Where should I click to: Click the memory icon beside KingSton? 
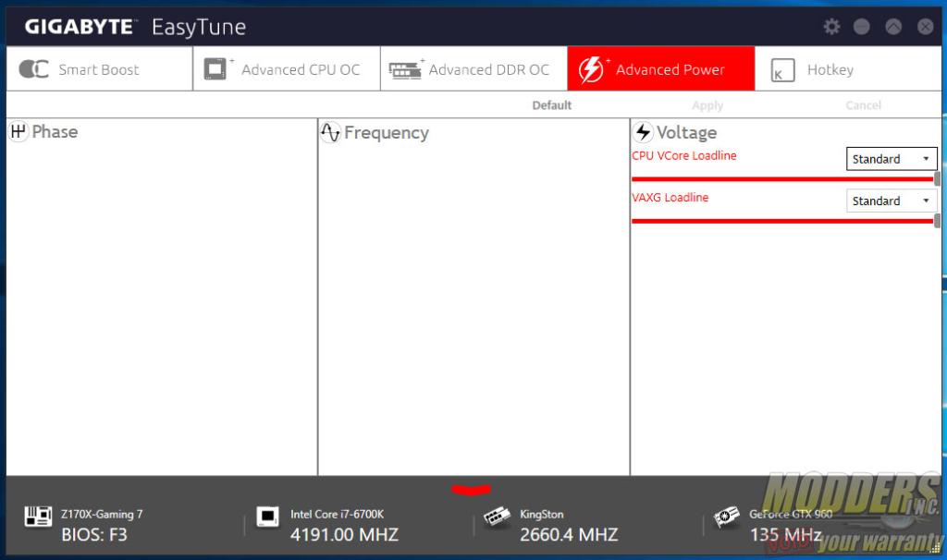tap(497, 517)
